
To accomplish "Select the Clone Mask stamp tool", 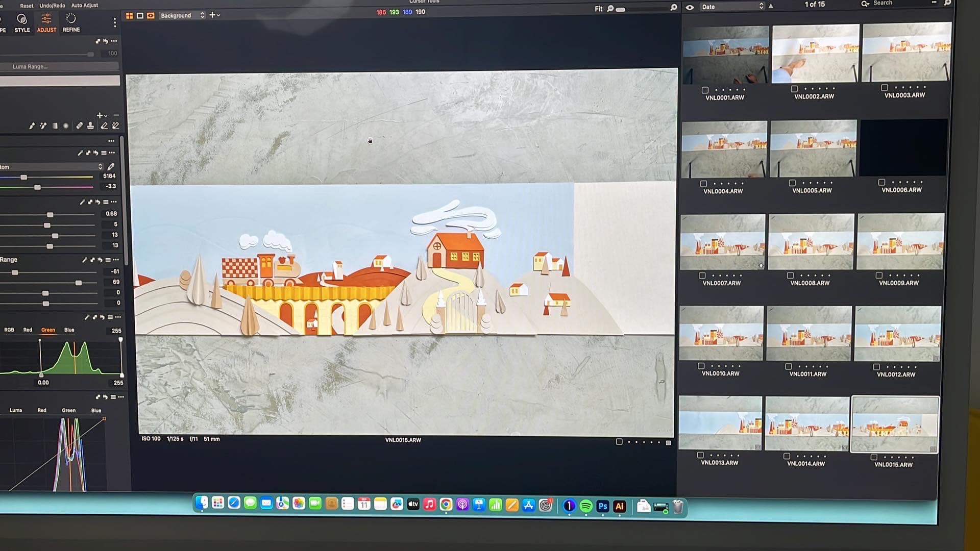I will pyautogui.click(x=90, y=126).
